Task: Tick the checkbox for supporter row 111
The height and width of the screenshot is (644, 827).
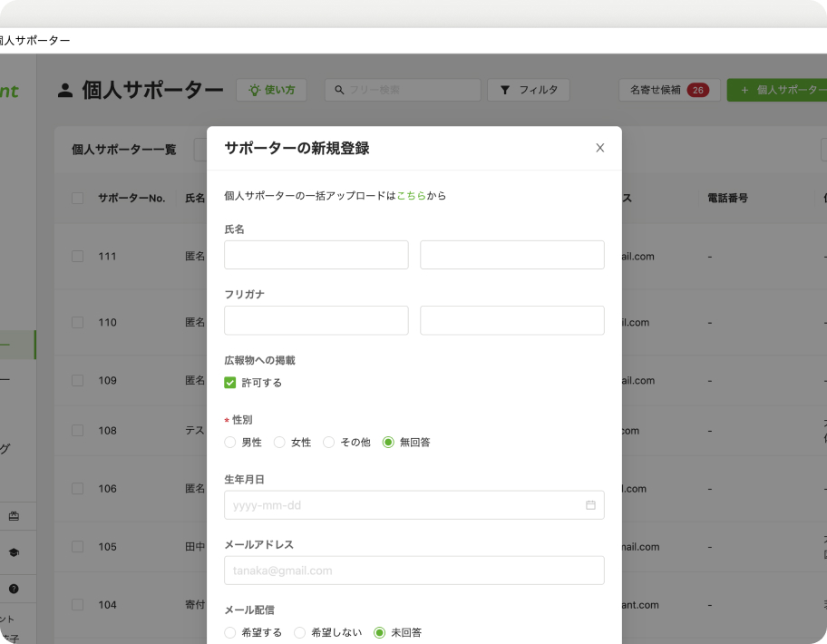Action: [77, 257]
